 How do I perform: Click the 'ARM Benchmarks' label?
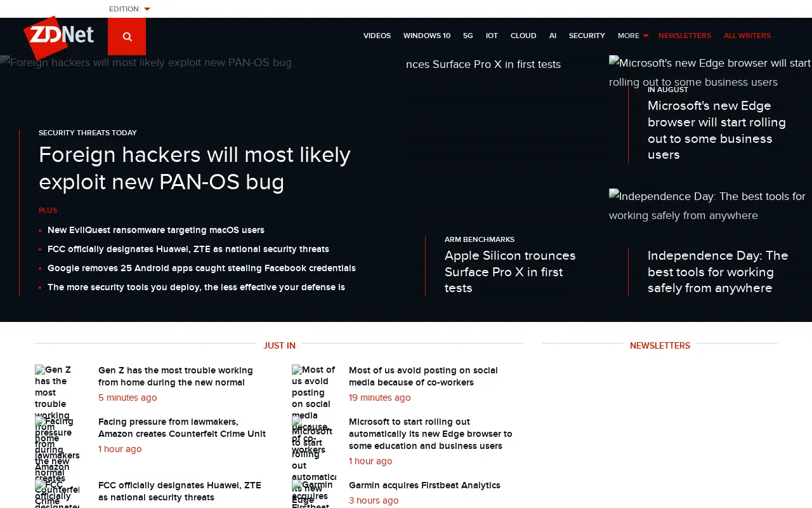(480, 239)
